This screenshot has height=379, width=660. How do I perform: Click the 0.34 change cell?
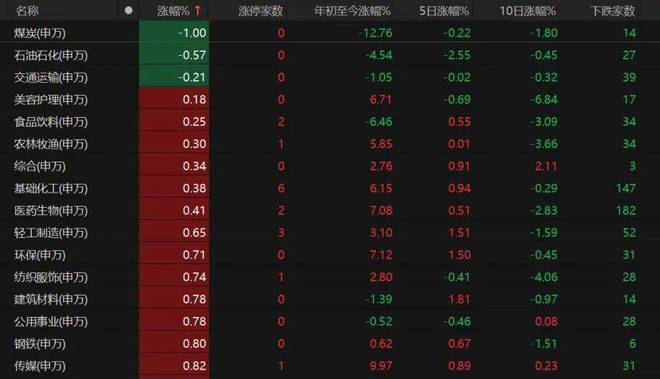click(174, 166)
